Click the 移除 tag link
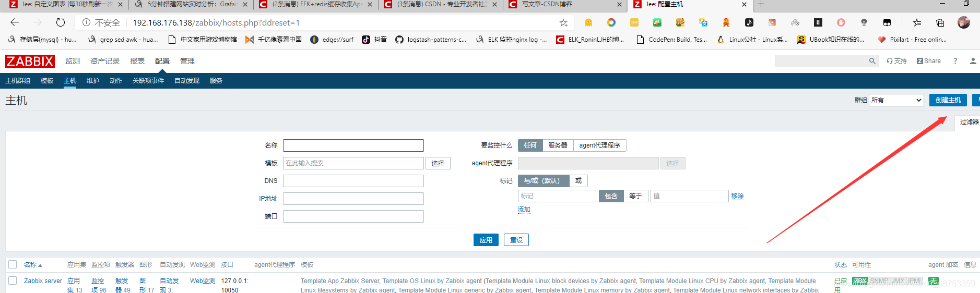Image resolution: width=980 pixels, height=293 pixels. [737, 196]
